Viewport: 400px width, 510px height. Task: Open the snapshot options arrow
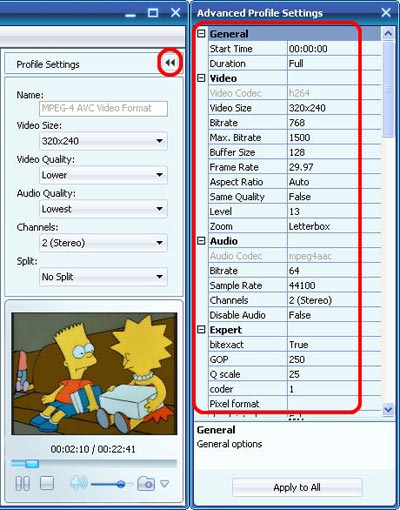[x=165, y=483]
